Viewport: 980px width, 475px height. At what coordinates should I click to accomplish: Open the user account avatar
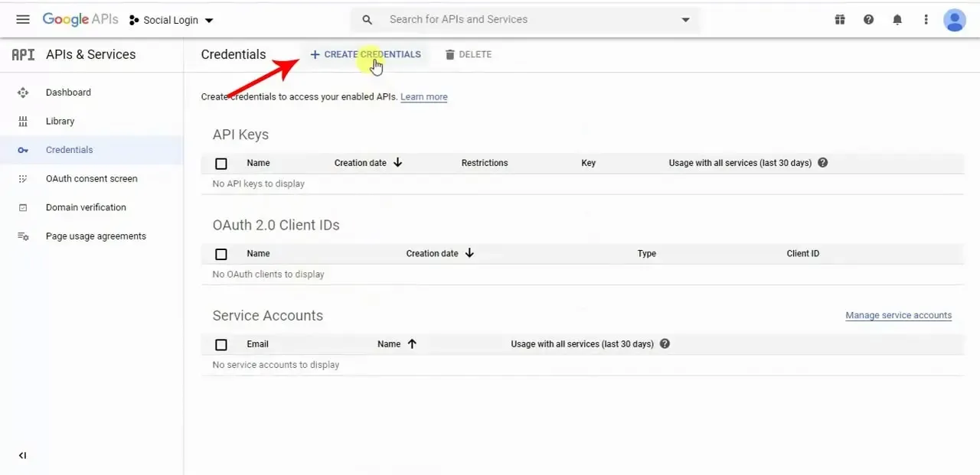(955, 20)
